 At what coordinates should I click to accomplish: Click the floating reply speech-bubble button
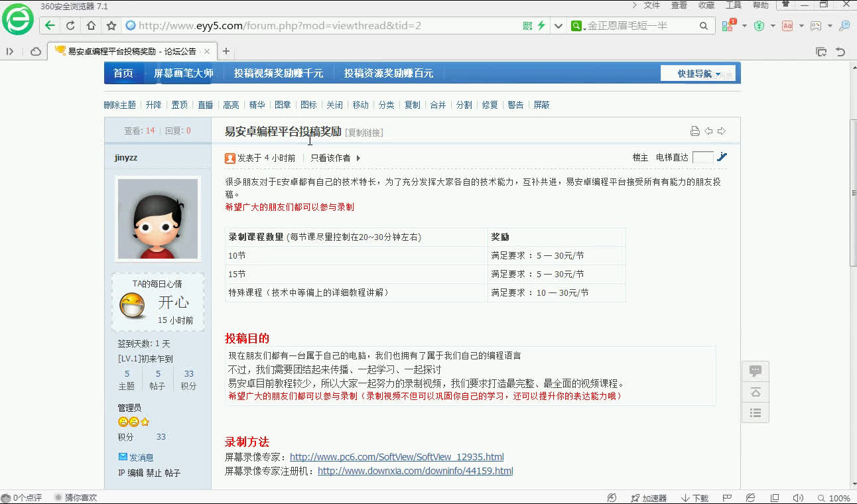(x=755, y=371)
